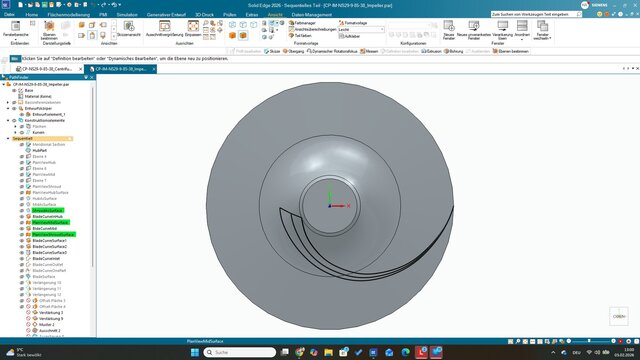Image resolution: width=640 pixels, height=360 pixels.
Task: Click the Solid Edge application button
Action: pos(6,4)
